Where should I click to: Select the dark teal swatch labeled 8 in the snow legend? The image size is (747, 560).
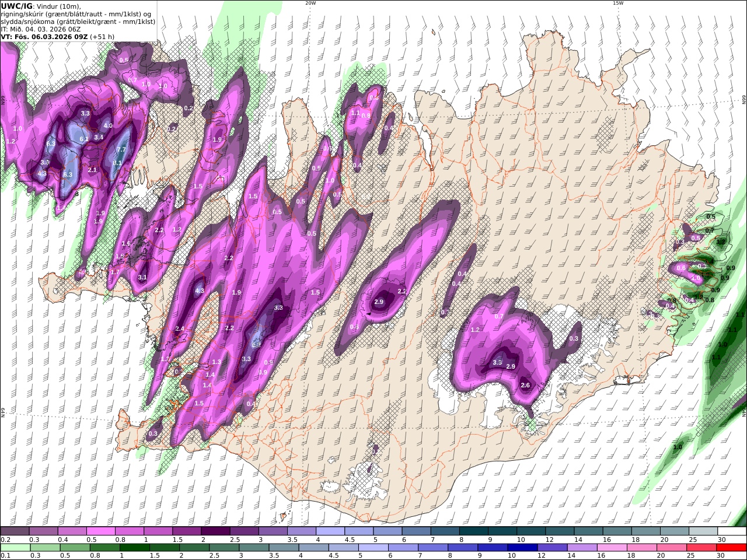point(474,531)
